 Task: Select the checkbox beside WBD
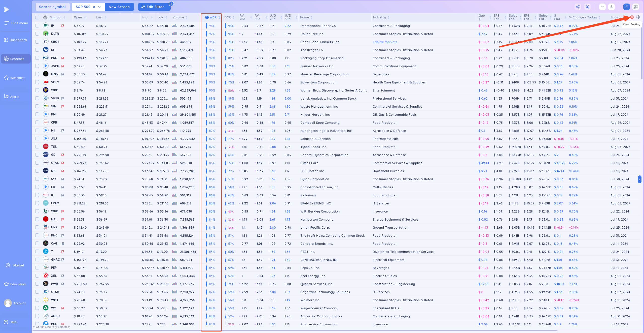(x=37, y=90)
